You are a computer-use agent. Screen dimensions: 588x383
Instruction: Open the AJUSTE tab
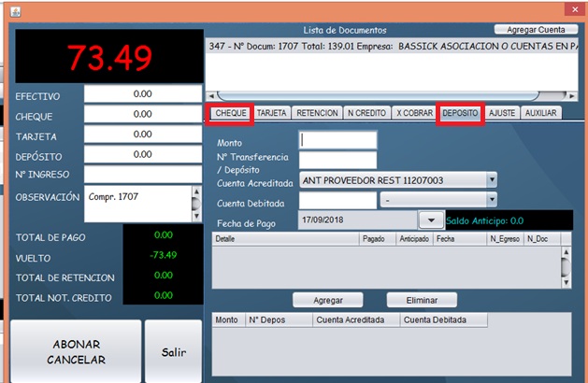click(x=502, y=113)
